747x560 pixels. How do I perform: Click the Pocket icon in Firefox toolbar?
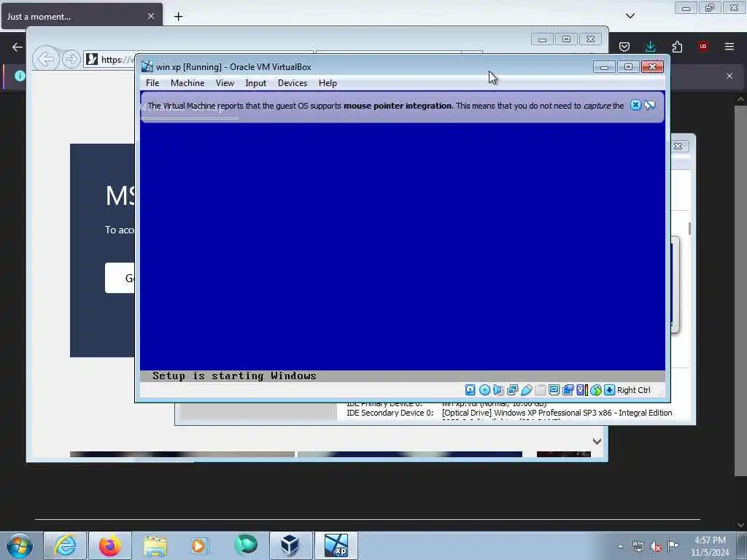[x=624, y=47]
